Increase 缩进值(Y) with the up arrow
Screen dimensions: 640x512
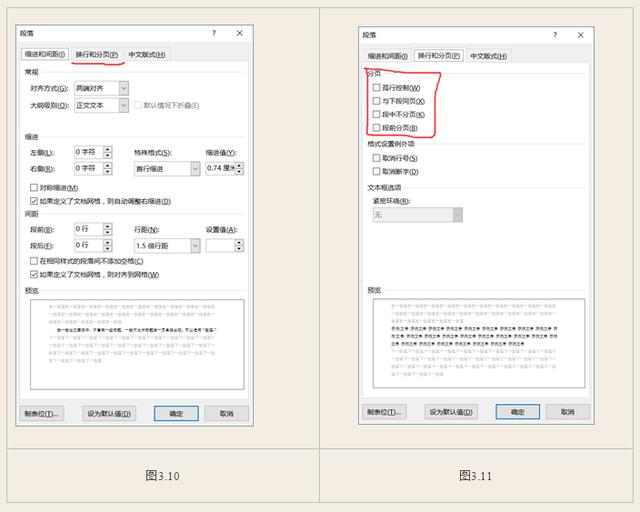(x=240, y=165)
